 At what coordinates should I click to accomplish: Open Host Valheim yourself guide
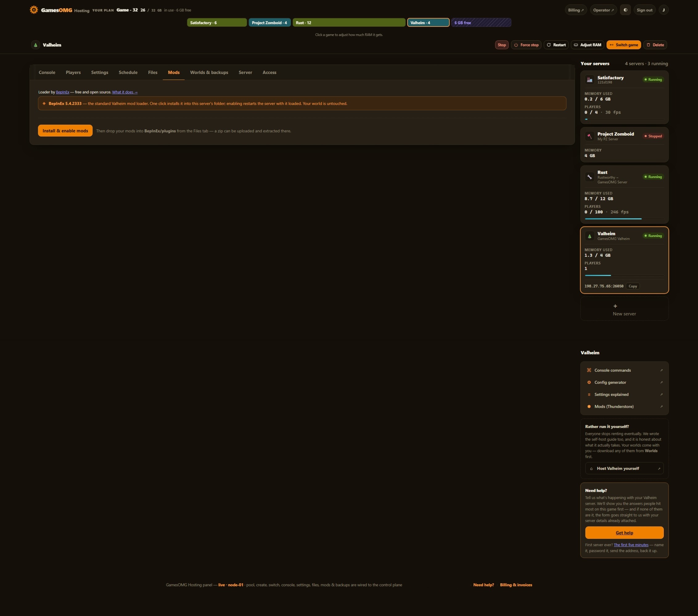(624, 468)
